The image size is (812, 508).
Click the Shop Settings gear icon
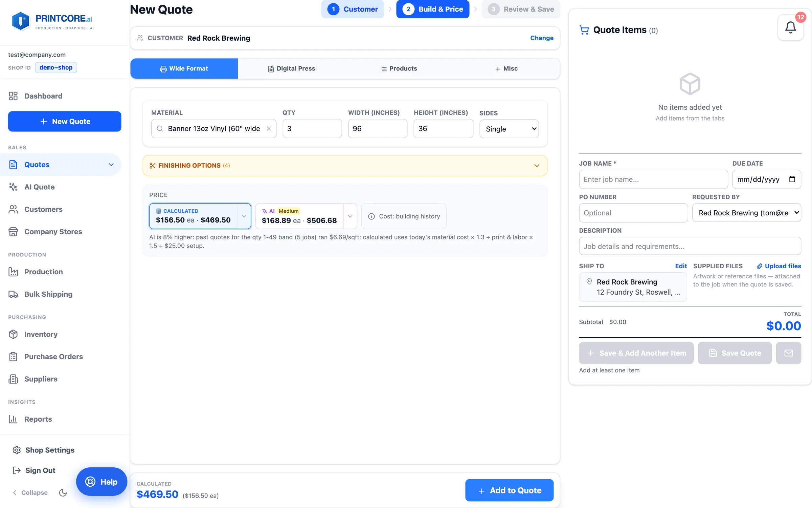pyautogui.click(x=17, y=450)
